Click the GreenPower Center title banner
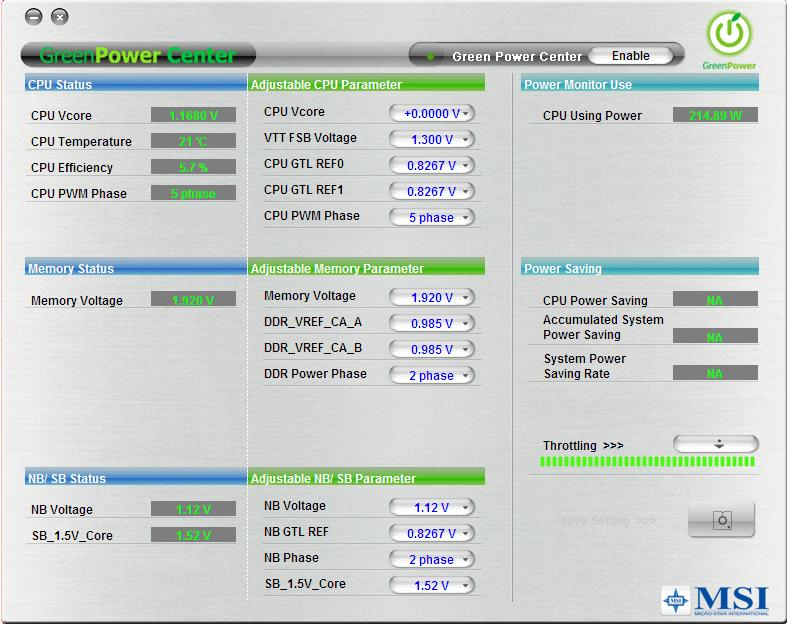 pyautogui.click(x=139, y=55)
